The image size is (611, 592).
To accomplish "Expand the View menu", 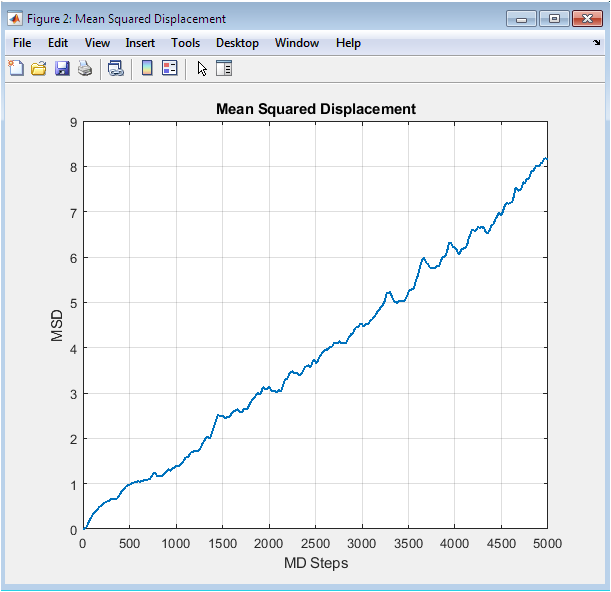I will point(97,43).
